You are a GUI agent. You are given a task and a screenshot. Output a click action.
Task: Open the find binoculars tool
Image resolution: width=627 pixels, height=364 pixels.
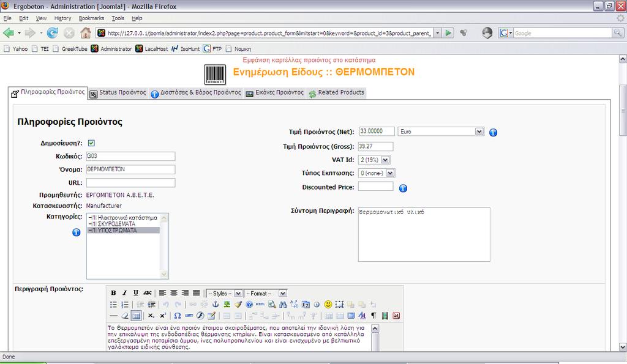pyautogui.click(x=283, y=305)
